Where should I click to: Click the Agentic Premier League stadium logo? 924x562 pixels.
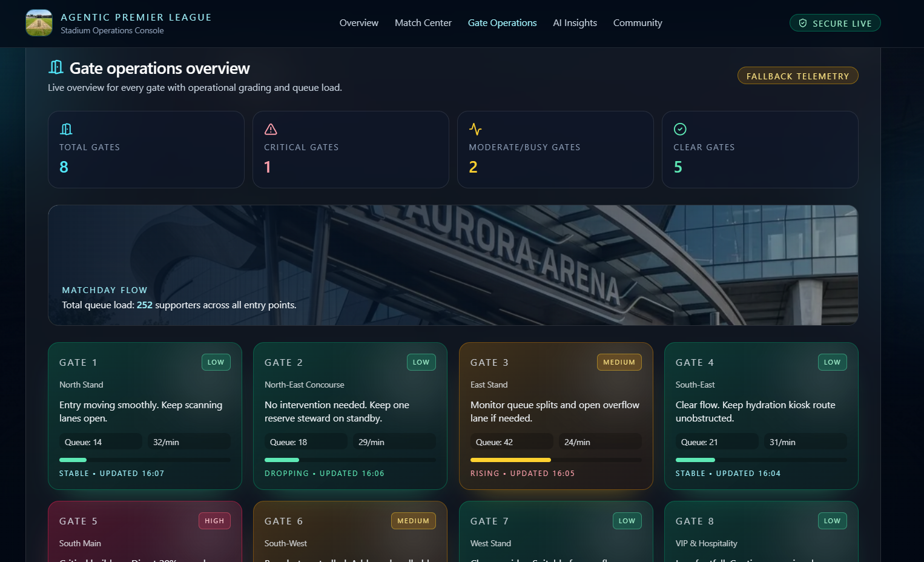point(39,23)
